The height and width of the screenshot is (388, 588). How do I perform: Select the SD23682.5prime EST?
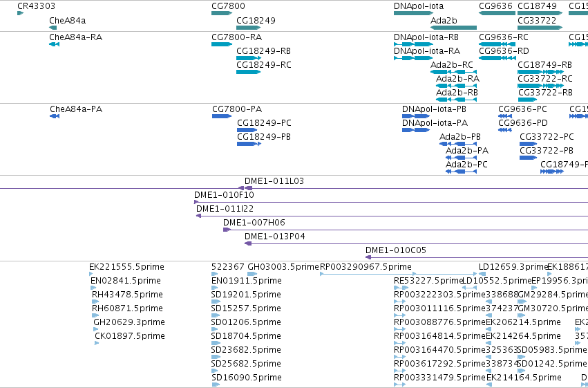[x=216, y=357]
